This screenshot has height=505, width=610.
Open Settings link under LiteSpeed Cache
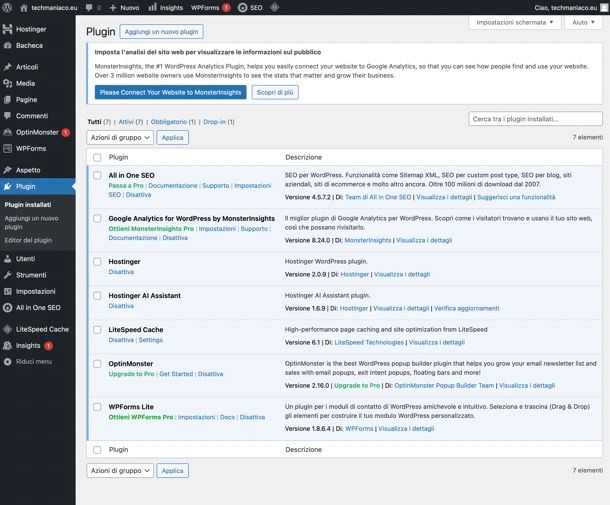(x=151, y=340)
